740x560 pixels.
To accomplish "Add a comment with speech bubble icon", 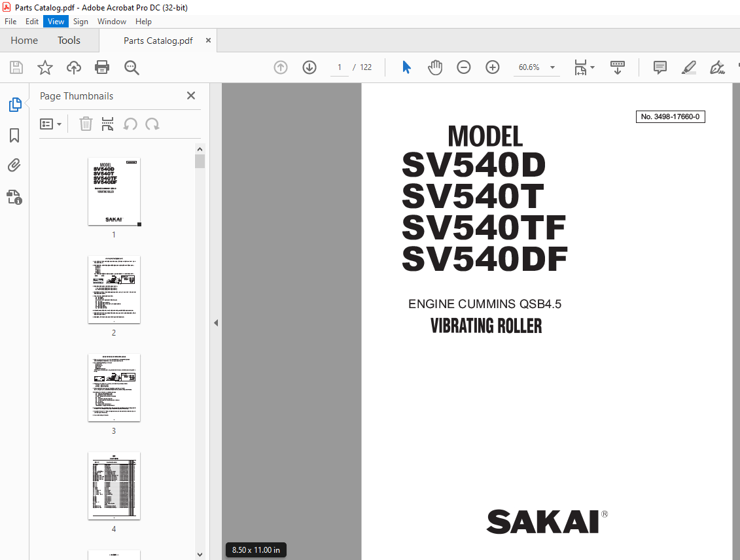I will point(660,67).
